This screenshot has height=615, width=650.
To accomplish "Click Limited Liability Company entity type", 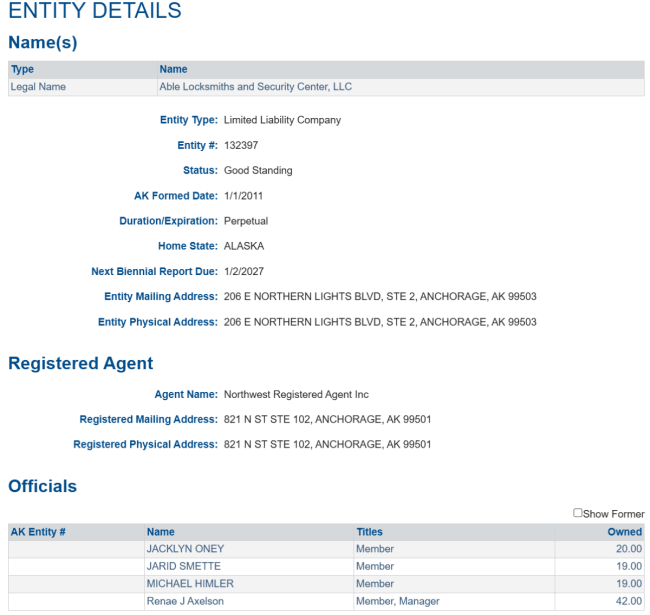I will tap(282, 120).
